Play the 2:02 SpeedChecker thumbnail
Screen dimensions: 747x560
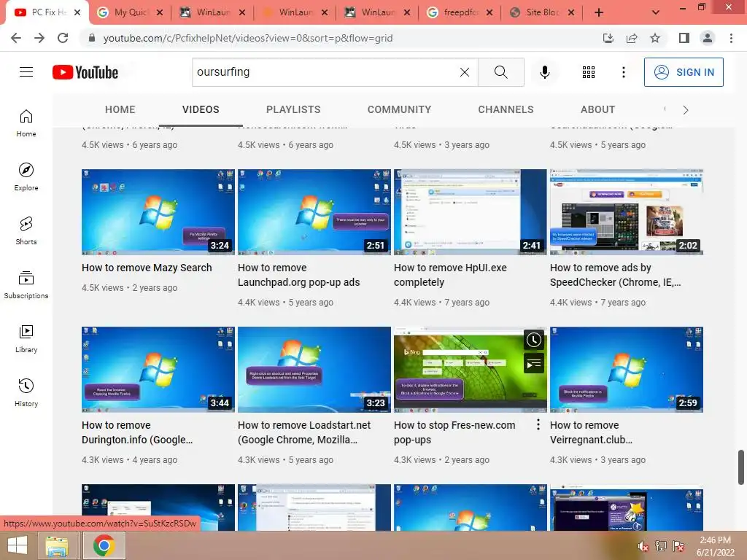coord(627,212)
